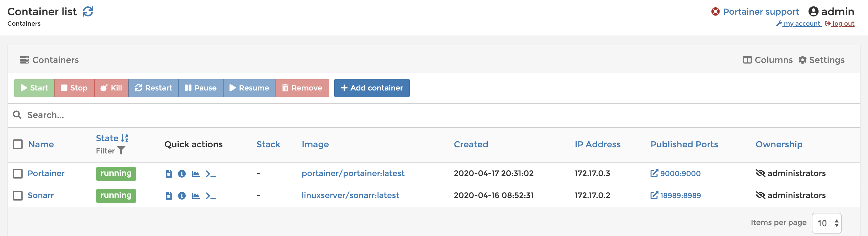868x236 pixels.
Task: Open the Items per page dropdown
Action: click(826, 223)
